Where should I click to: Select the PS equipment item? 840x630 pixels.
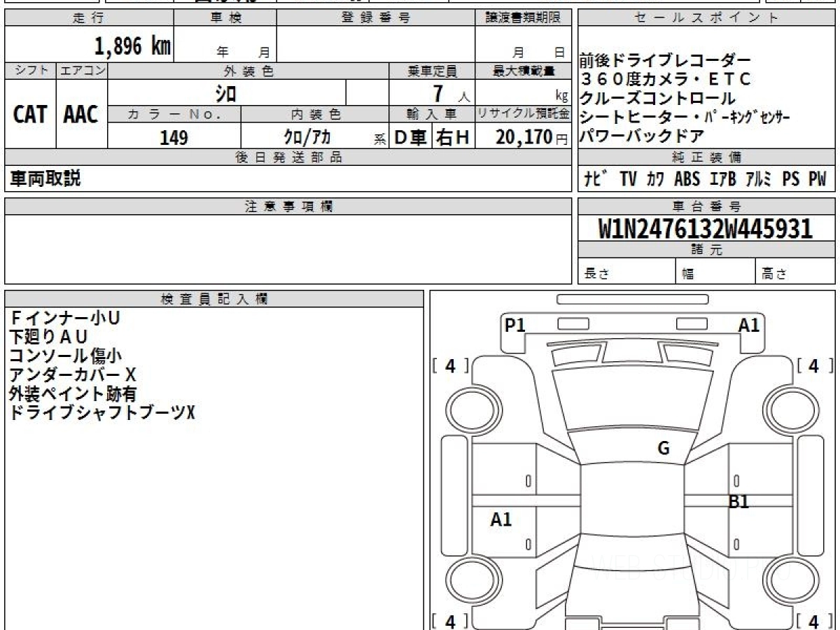click(x=791, y=179)
